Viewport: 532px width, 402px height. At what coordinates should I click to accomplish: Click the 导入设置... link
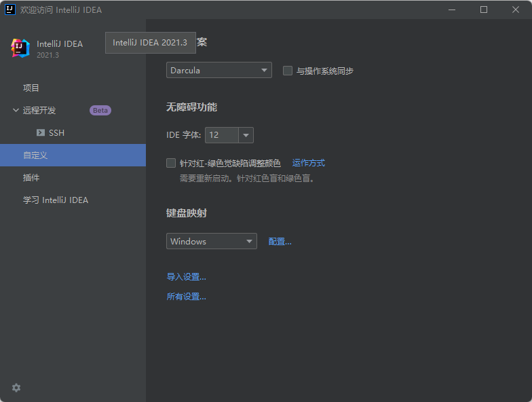pyautogui.click(x=186, y=277)
